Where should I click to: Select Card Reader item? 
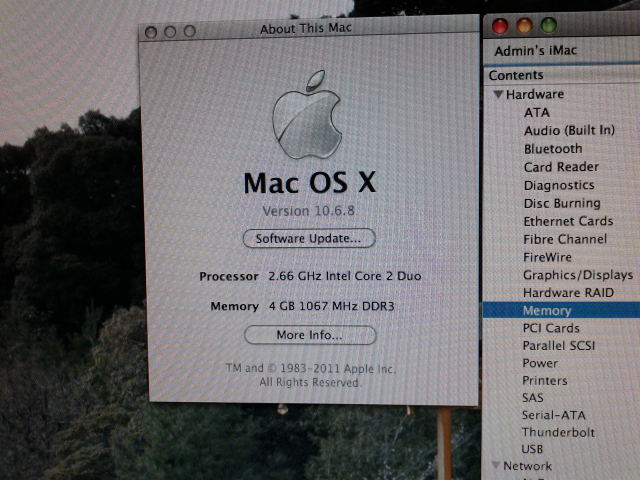click(x=561, y=167)
